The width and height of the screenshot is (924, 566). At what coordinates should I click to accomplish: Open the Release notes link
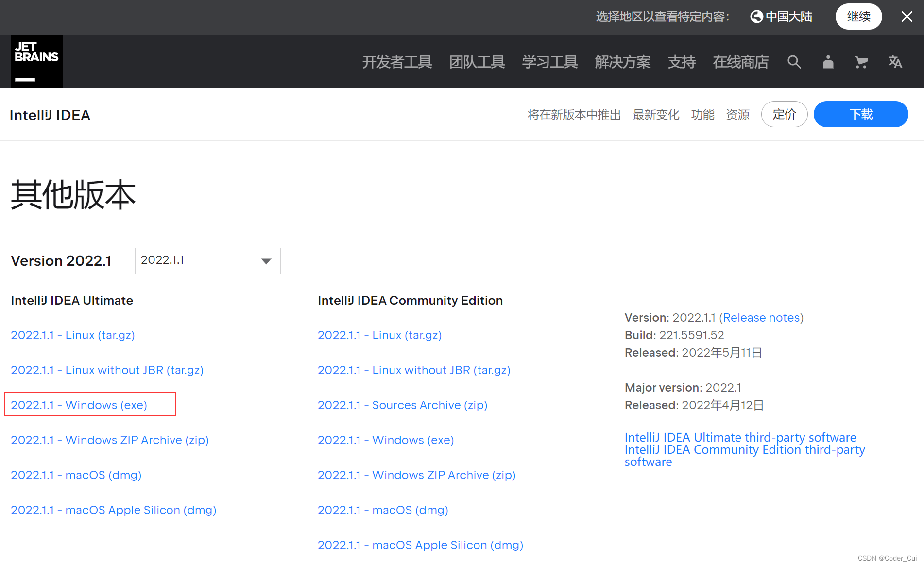tap(761, 318)
